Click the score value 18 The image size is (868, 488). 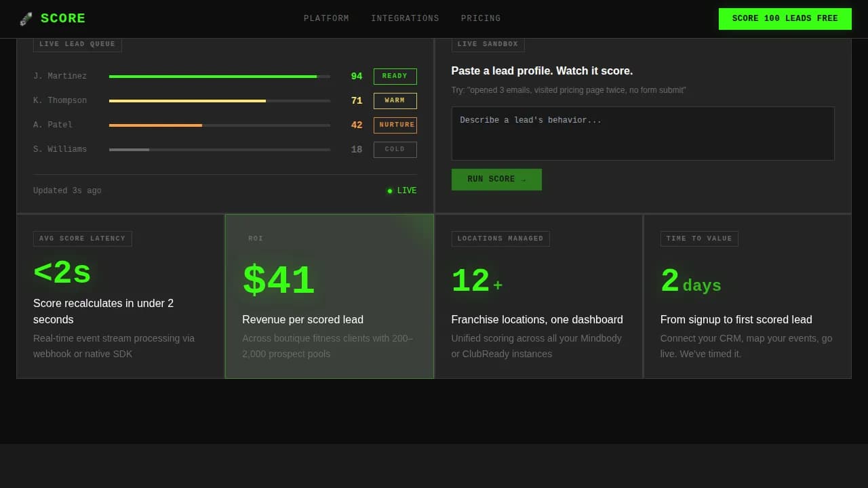point(357,150)
